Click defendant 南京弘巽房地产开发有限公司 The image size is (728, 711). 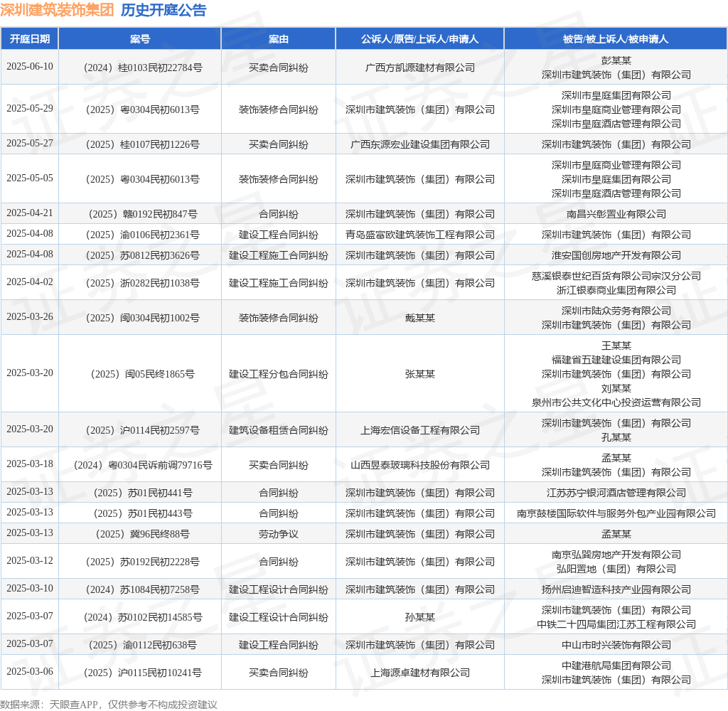pyautogui.click(x=616, y=555)
